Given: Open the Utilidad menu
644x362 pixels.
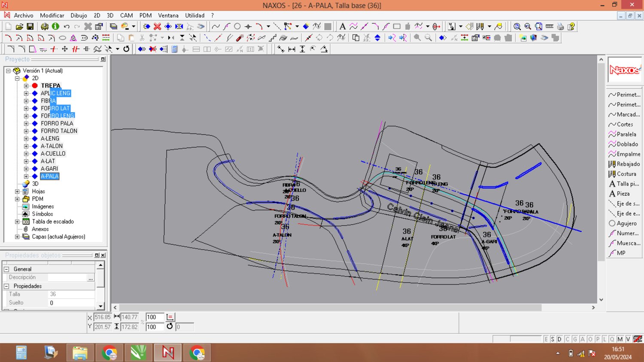Looking at the screenshot, I should click(x=194, y=15).
